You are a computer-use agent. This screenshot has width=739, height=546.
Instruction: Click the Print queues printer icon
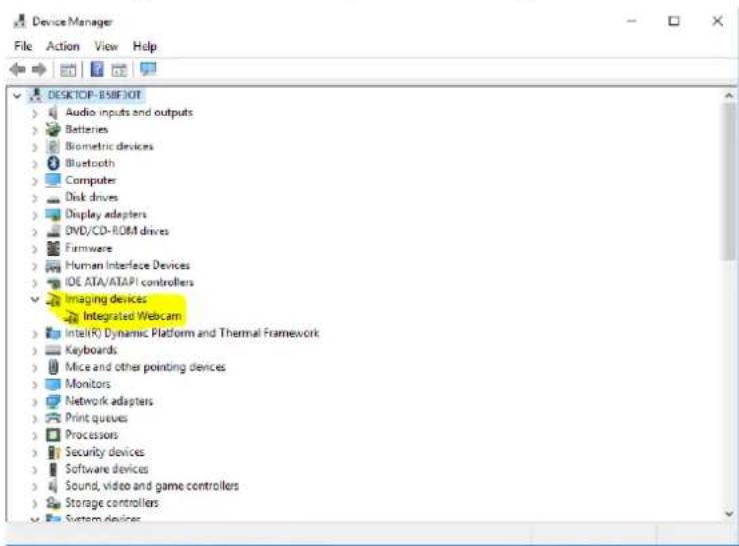(53, 418)
